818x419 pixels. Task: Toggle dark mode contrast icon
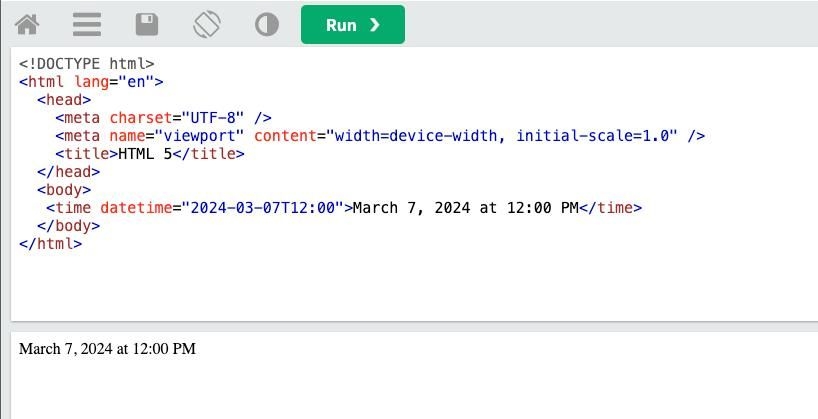[267, 25]
